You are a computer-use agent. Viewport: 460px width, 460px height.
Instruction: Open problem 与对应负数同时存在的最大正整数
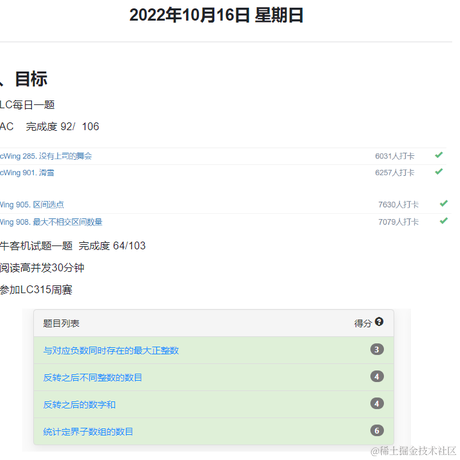[111, 350]
